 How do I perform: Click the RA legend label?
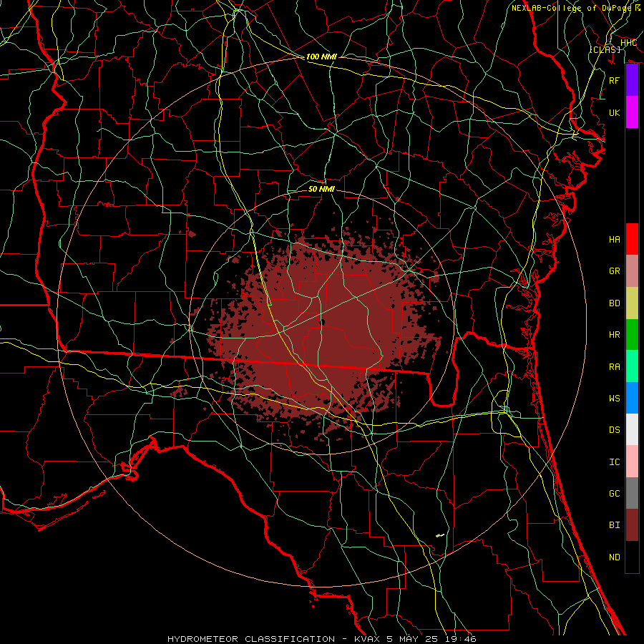coord(614,367)
